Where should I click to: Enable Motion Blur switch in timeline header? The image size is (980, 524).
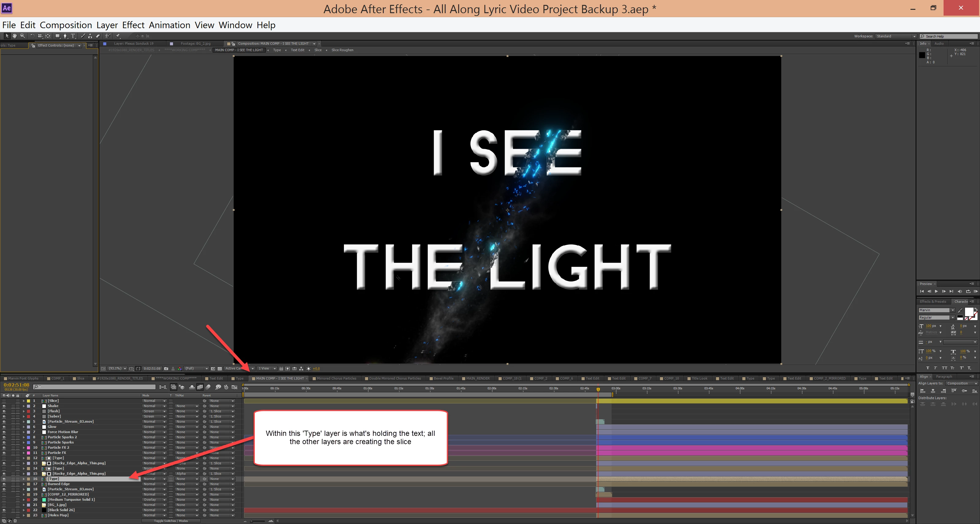pyautogui.click(x=208, y=387)
